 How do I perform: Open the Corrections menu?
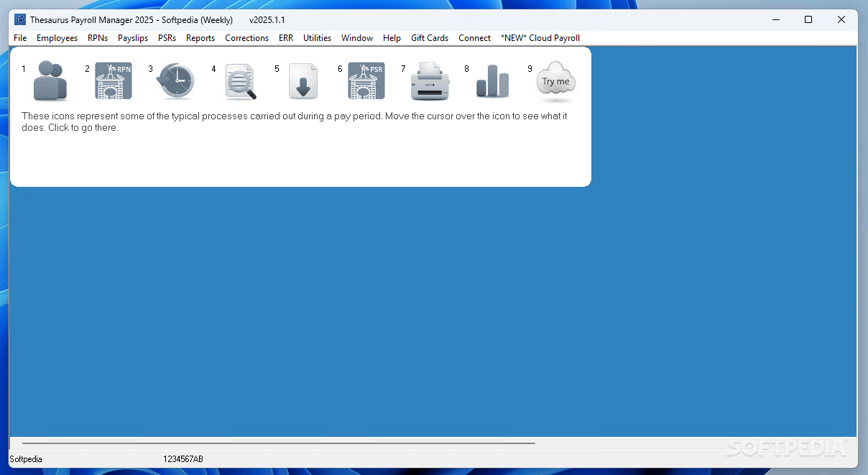coord(246,37)
